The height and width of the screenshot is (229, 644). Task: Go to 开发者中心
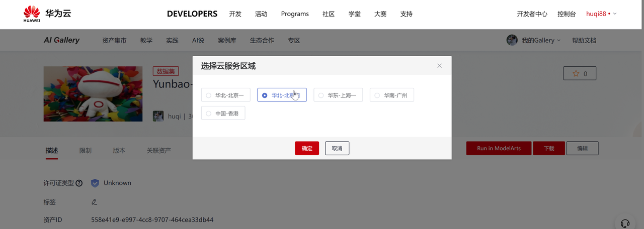pos(532,14)
